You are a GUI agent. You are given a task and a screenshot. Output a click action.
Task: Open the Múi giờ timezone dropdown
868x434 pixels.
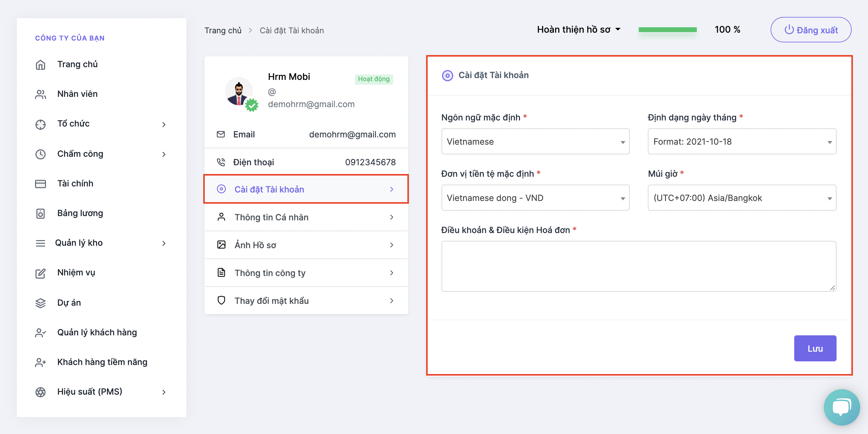pos(742,198)
